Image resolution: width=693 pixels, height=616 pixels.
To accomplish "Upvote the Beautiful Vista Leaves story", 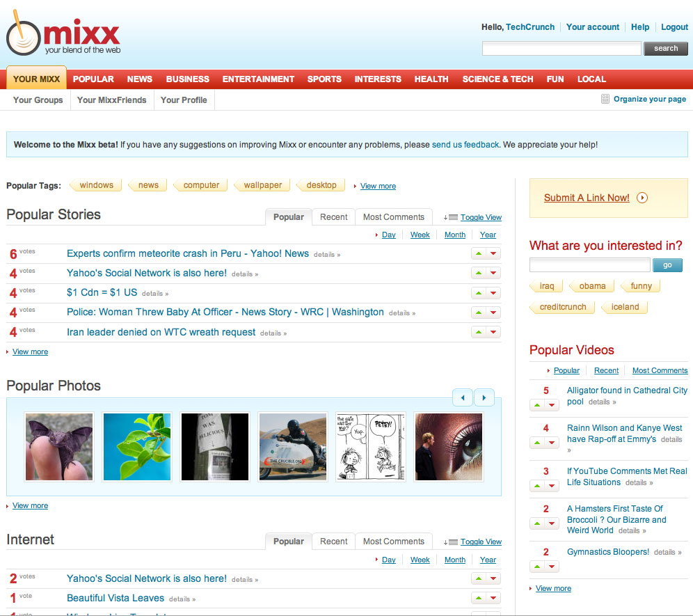I will [x=479, y=598].
